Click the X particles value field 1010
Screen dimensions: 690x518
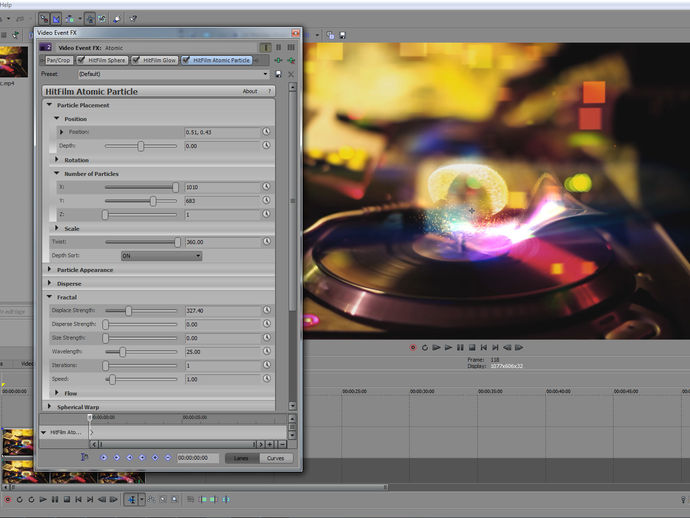223,187
